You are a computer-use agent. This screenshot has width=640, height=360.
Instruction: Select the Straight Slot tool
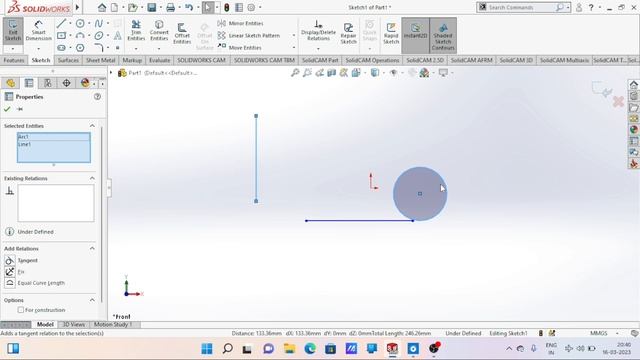61,48
